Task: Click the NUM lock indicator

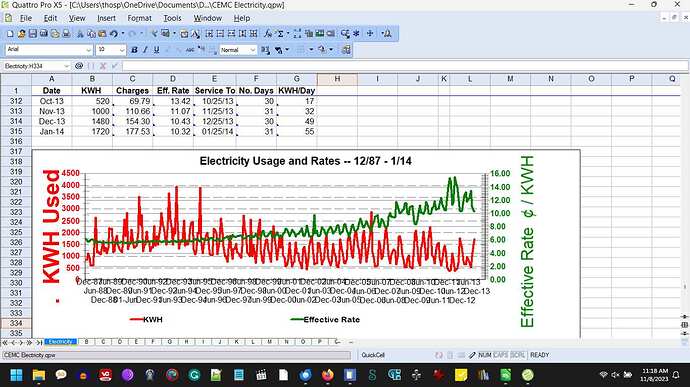Action: point(485,355)
